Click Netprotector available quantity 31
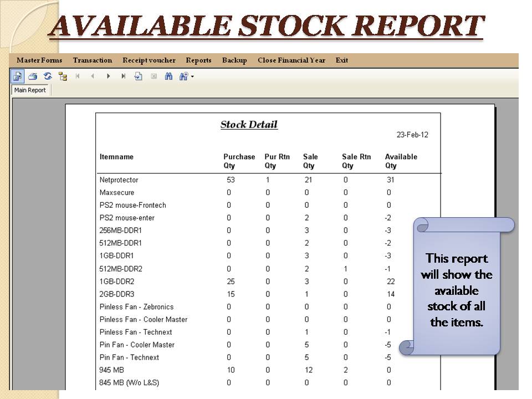The image size is (532, 399). coord(391,180)
